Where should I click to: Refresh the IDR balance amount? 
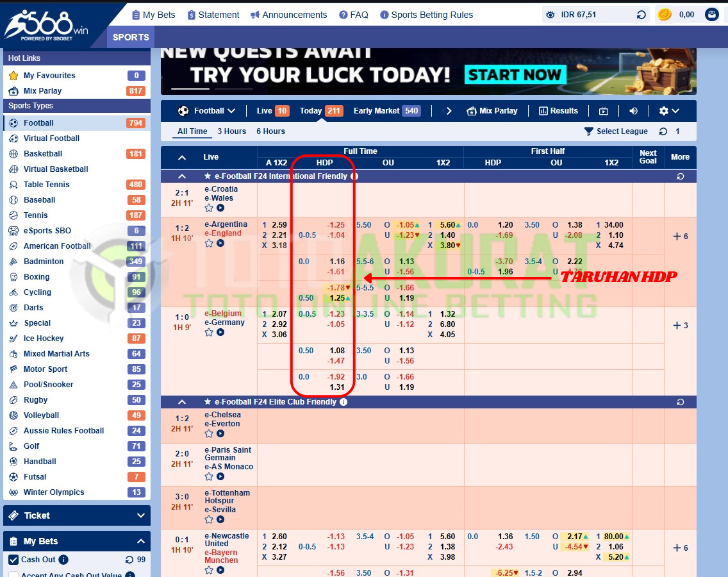click(x=641, y=15)
